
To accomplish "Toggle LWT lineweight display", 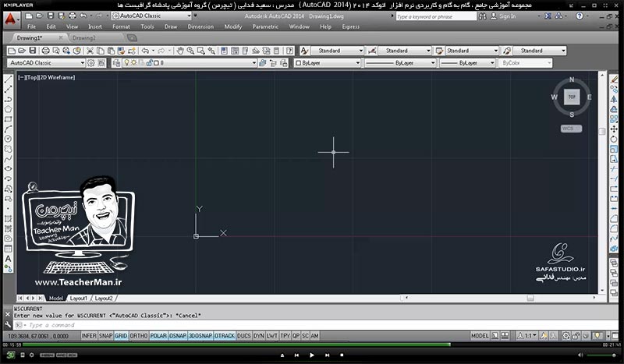I will point(271,336).
